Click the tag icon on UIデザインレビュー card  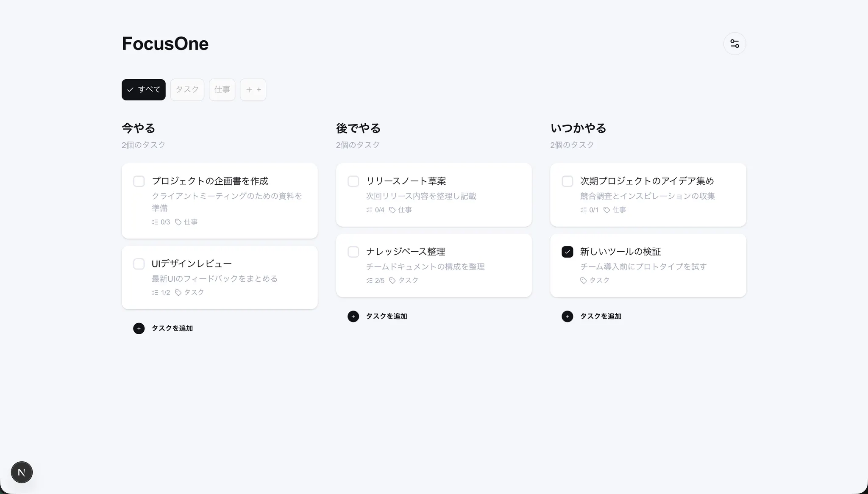pyautogui.click(x=179, y=292)
